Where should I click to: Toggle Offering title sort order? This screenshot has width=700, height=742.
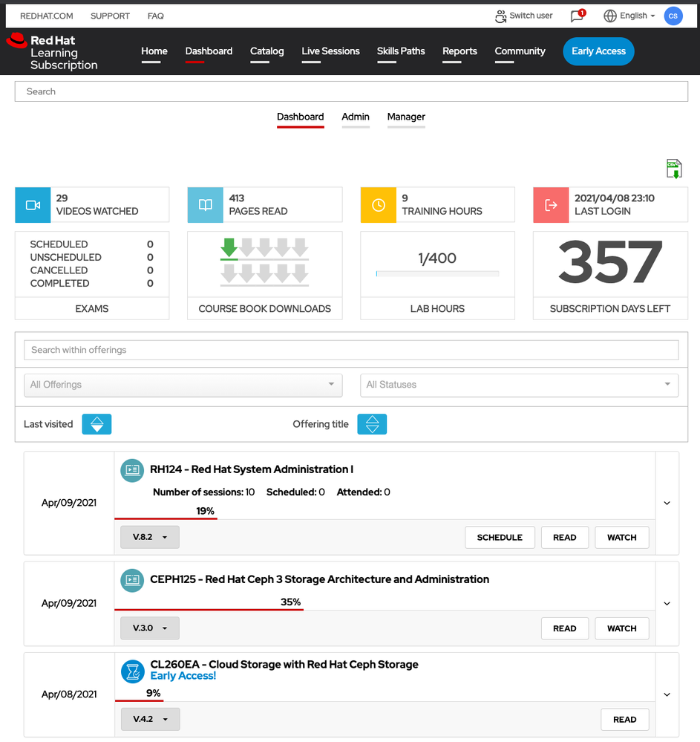[x=372, y=424]
